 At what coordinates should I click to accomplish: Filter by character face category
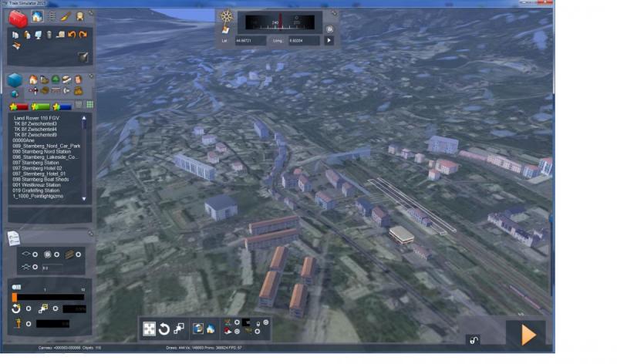tap(79, 80)
